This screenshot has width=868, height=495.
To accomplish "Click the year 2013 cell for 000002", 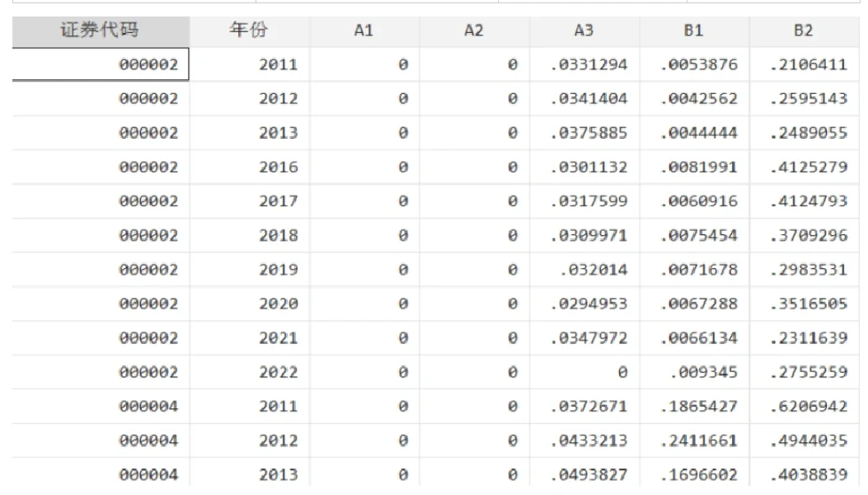I will (249, 133).
